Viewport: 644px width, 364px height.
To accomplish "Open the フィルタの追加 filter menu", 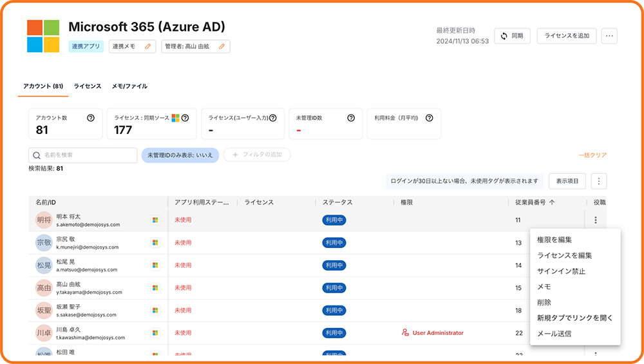I will coord(256,155).
